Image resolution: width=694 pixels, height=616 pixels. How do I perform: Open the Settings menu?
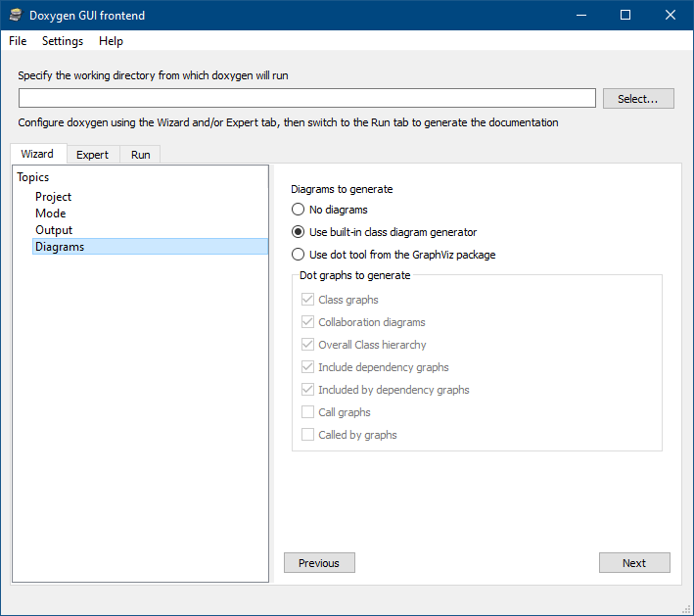tap(63, 41)
